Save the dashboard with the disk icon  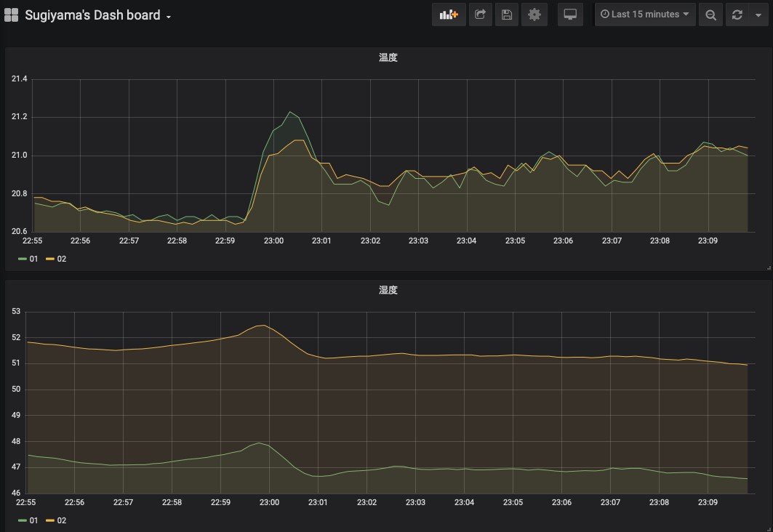[x=507, y=15]
